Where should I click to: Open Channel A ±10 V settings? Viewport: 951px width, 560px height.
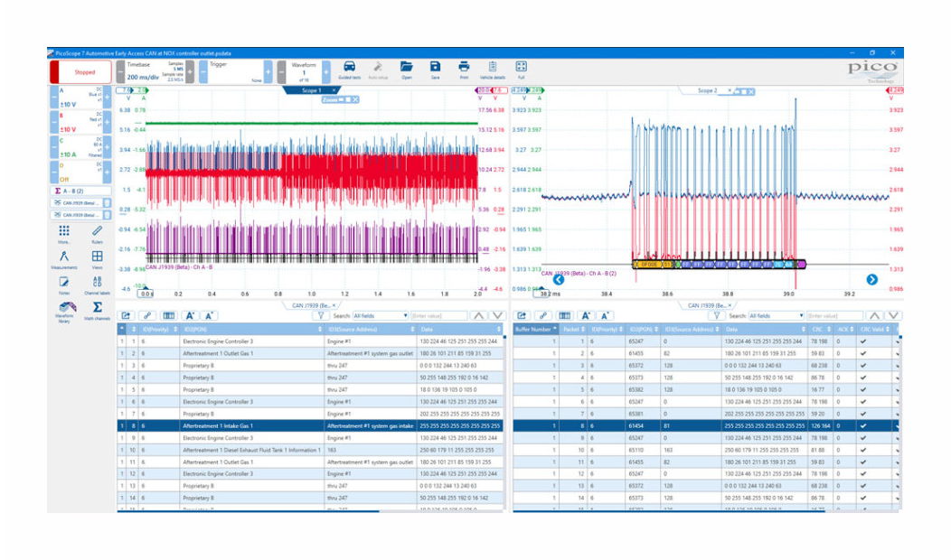pyautogui.click(x=80, y=98)
